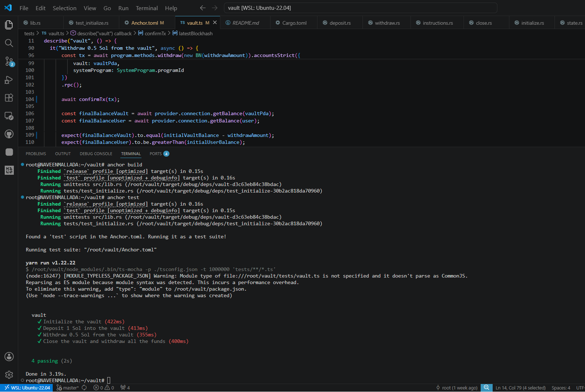
Task: Open the rounded square extension icon in activity bar
Action: click(9, 152)
